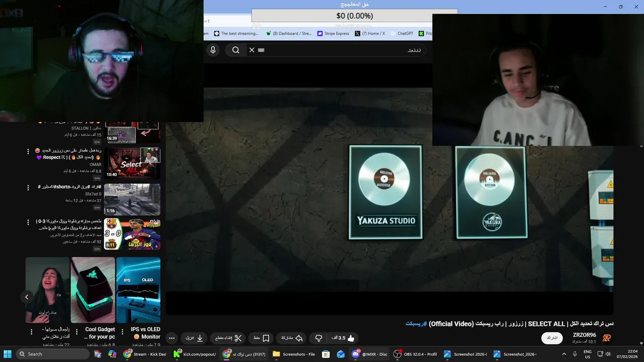Open Microsoft Store from the taskbar
This screenshot has height=362, width=644.
326,354
